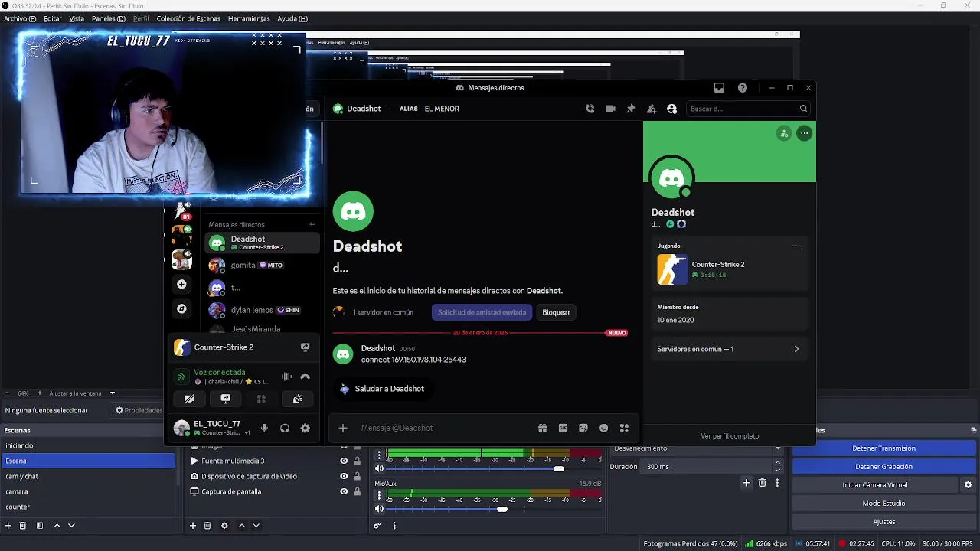
Task: Open the Herramientas menu
Action: tap(249, 18)
